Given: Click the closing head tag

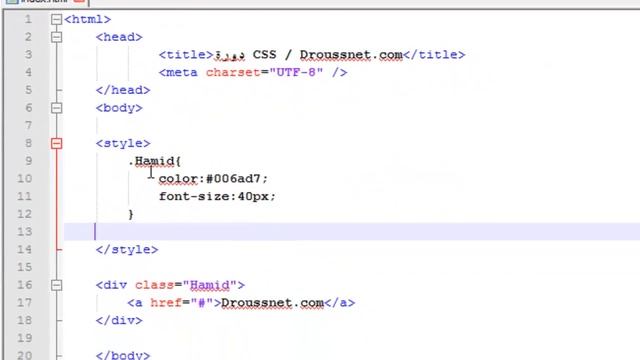Looking at the screenshot, I should point(123,90).
